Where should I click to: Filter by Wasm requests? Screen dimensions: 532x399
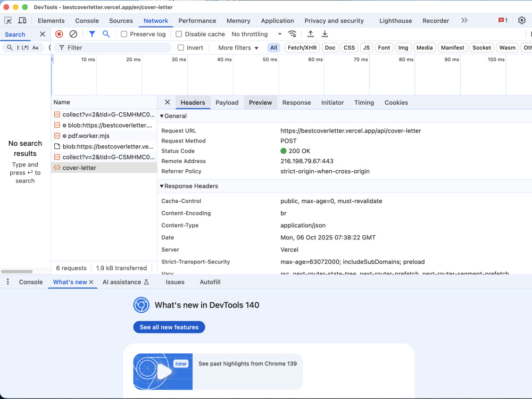(507, 47)
